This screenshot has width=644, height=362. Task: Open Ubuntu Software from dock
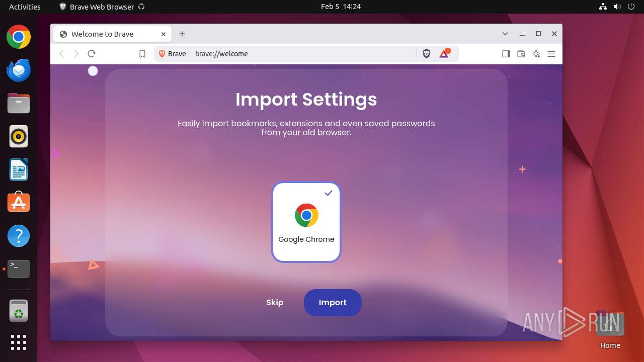click(x=19, y=203)
